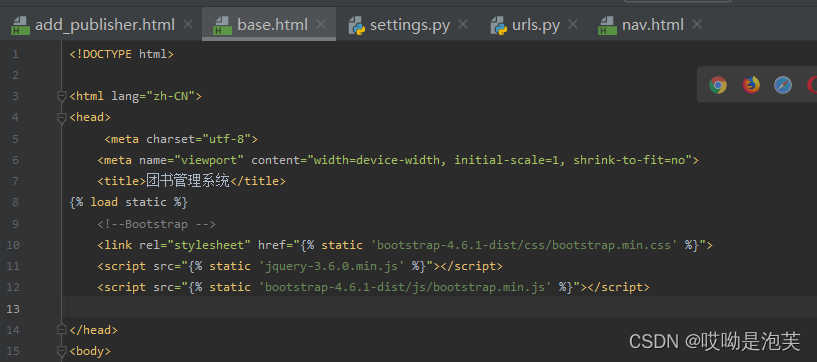Click the {% load static %} template tag

pos(128,202)
